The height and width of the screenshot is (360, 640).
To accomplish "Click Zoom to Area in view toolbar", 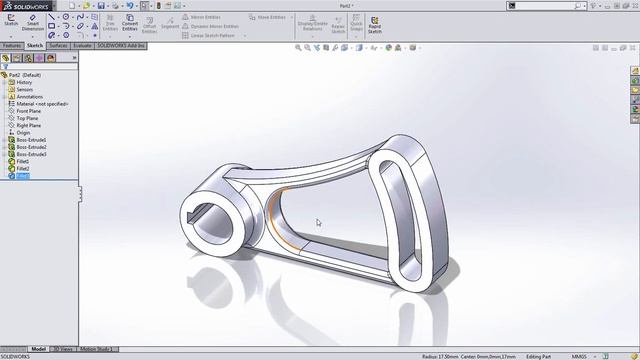I will [307, 48].
